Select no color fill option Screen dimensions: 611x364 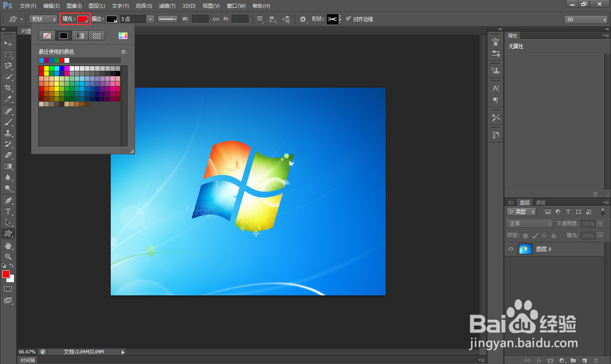click(47, 36)
